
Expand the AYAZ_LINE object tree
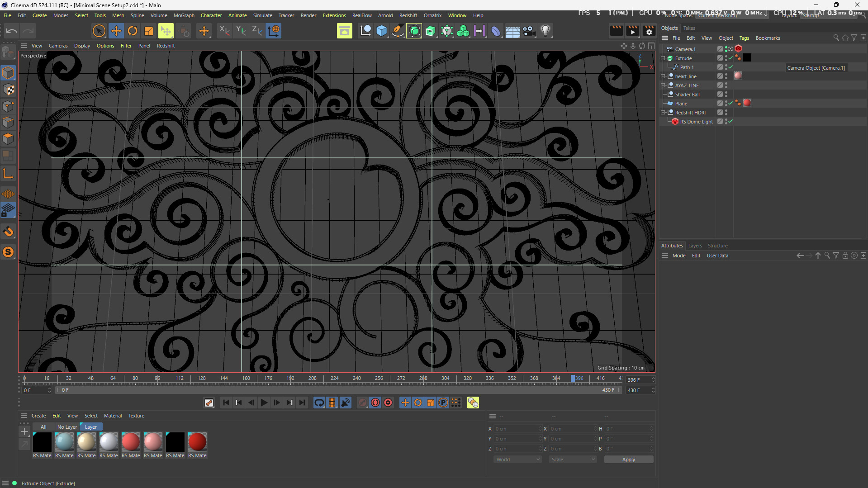663,85
